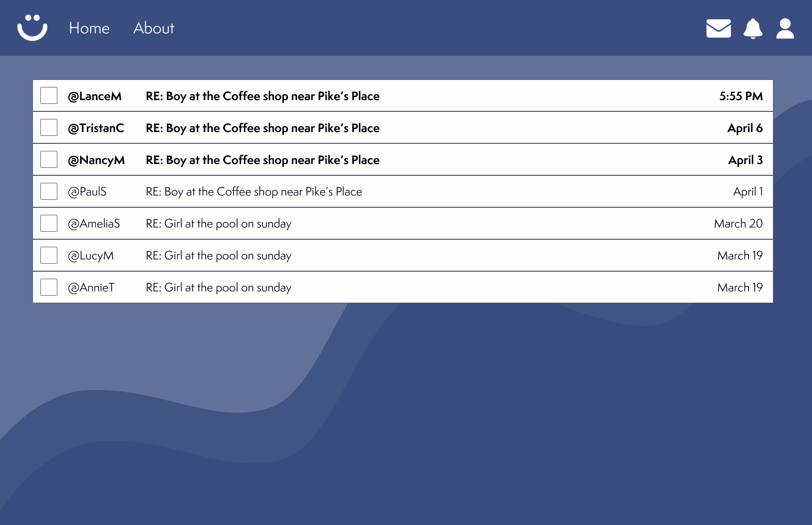This screenshot has height=525, width=812.
Task: Open the notifications bell icon
Action: [x=753, y=29]
